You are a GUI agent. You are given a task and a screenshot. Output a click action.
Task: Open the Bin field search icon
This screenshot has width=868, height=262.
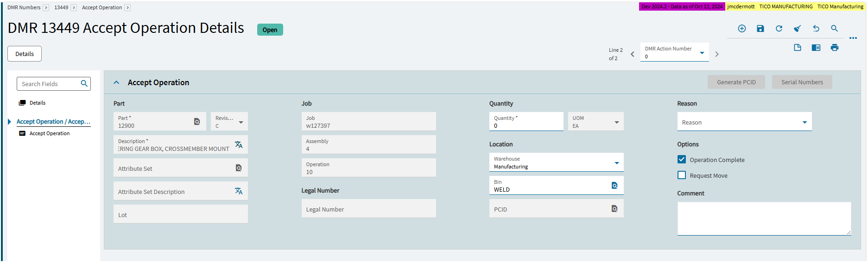[x=615, y=186]
